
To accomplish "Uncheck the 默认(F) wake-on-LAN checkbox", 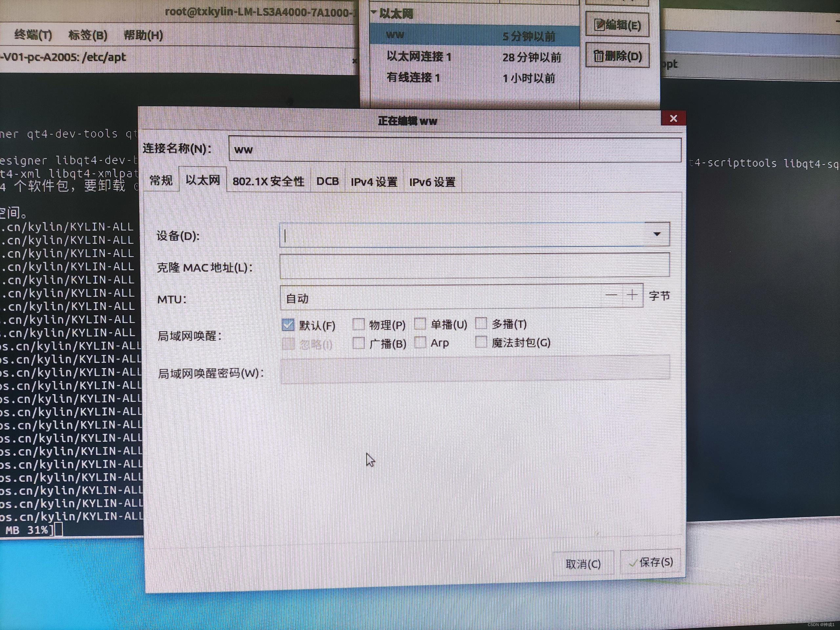I will click(288, 325).
